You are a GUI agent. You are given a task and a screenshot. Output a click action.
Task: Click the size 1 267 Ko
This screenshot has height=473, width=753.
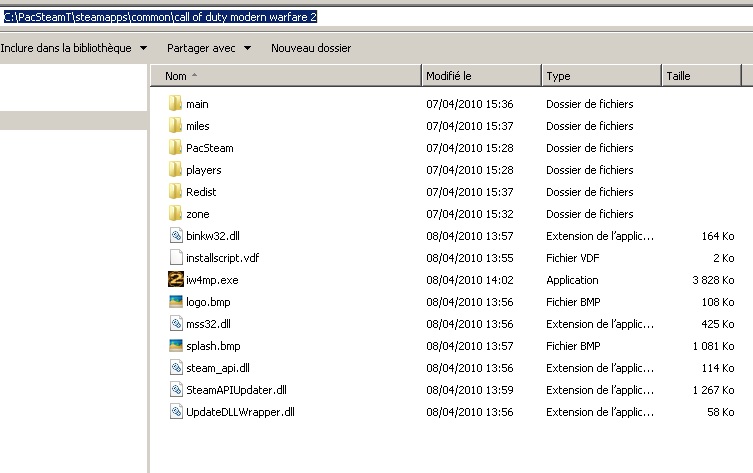coord(713,390)
